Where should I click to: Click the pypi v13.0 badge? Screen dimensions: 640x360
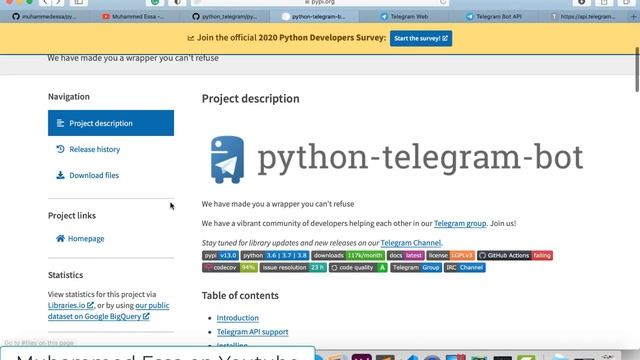[220, 256]
